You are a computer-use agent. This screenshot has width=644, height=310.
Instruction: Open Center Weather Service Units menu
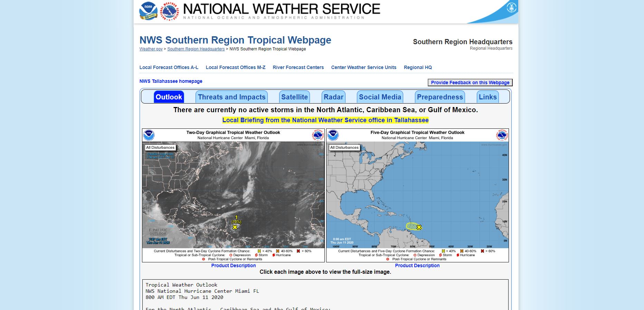pos(363,67)
